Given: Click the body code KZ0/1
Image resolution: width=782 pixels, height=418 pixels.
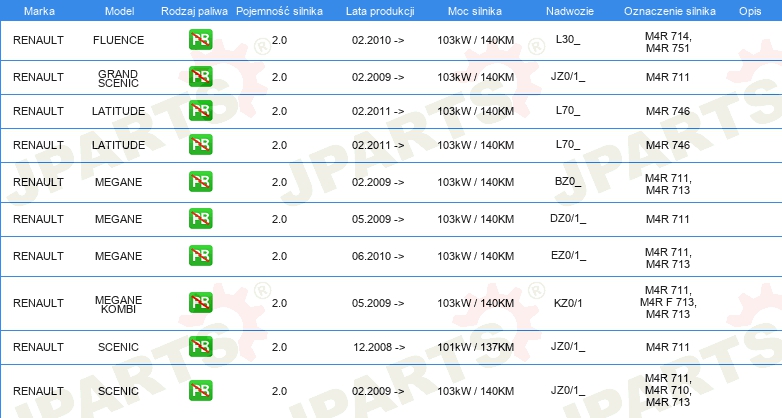Looking at the screenshot, I should 568,303.
